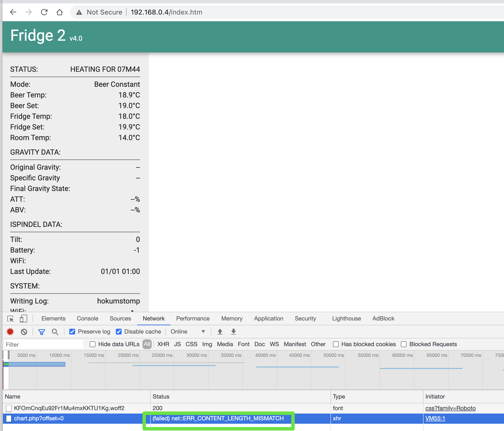The height and width of the screenshot is (431, 504).
Task: Click the import HAR upload icon
Action: [220, 331]
